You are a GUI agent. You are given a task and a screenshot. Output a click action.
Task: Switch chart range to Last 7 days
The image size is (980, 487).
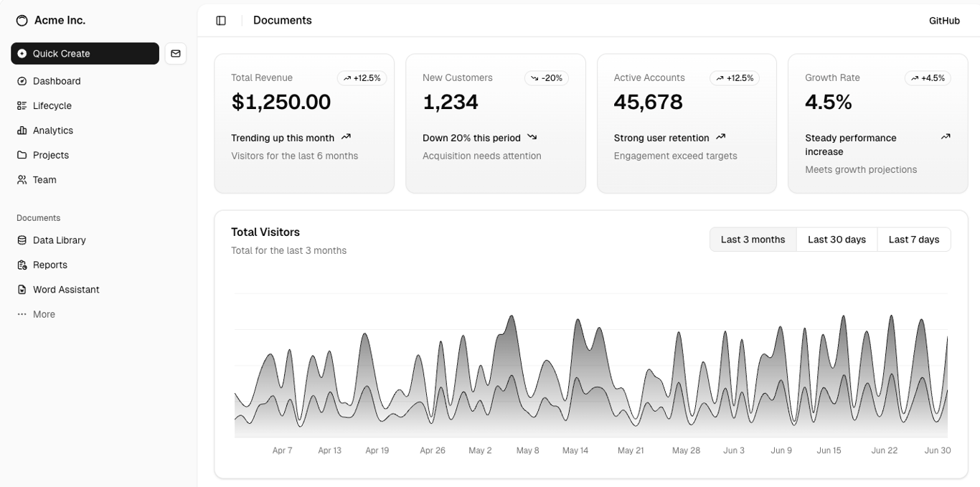click(x=914, y=240)
